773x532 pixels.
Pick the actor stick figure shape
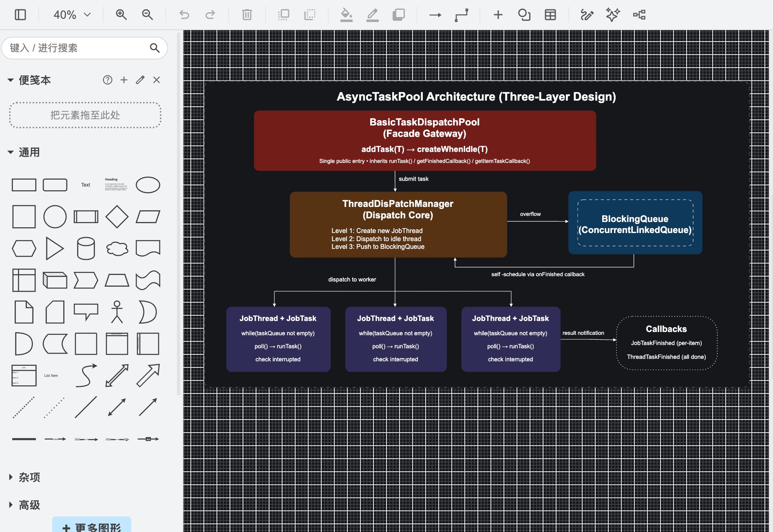(x=117, y=312)
